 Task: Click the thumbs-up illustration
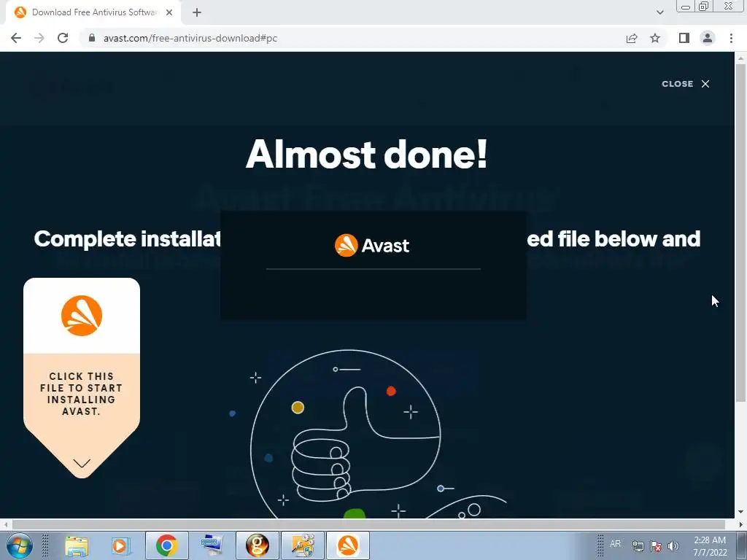click(x=345, y=435)
